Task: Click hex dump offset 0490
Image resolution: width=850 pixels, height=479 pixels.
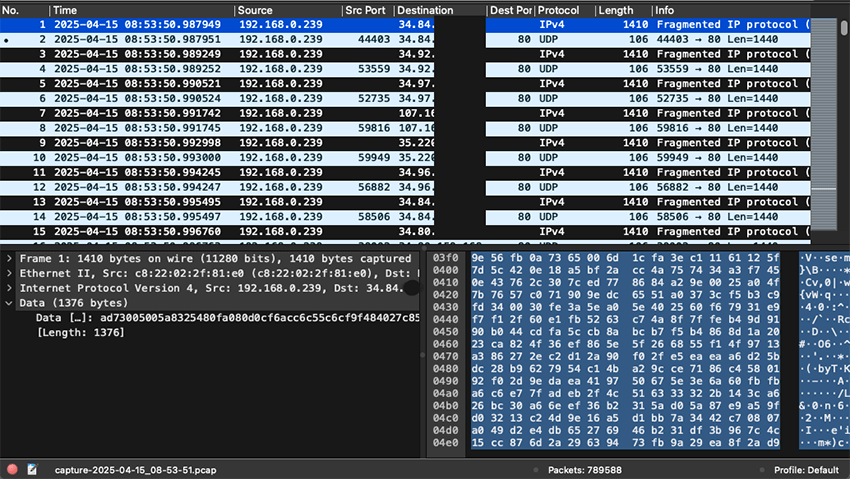Action: (446, 381)
